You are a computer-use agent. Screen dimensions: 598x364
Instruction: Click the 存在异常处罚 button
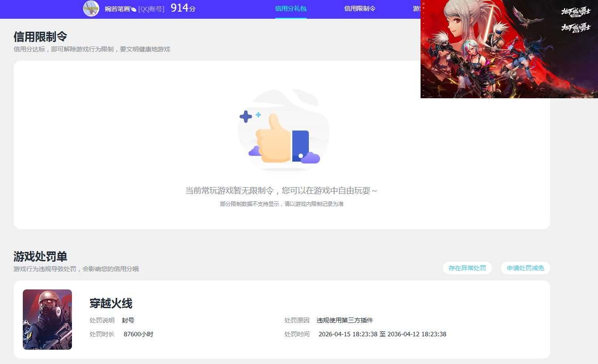pyautogui.click(x=467, y=268)
